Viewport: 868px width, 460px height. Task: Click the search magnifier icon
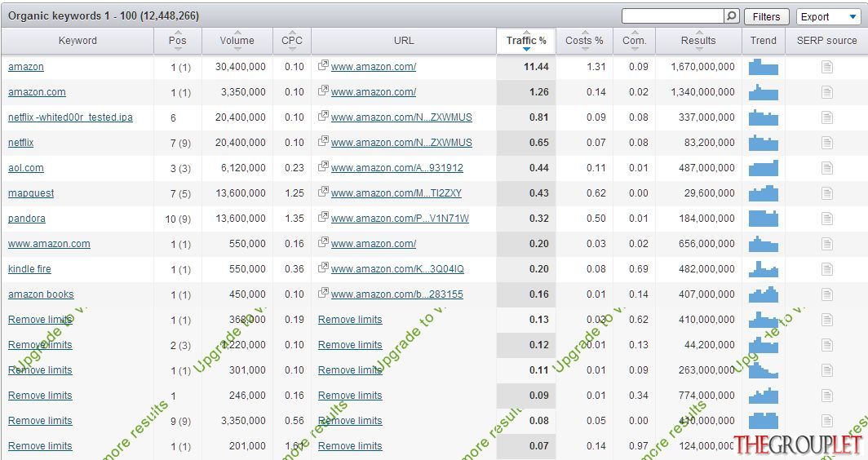[x=731, y=16]
